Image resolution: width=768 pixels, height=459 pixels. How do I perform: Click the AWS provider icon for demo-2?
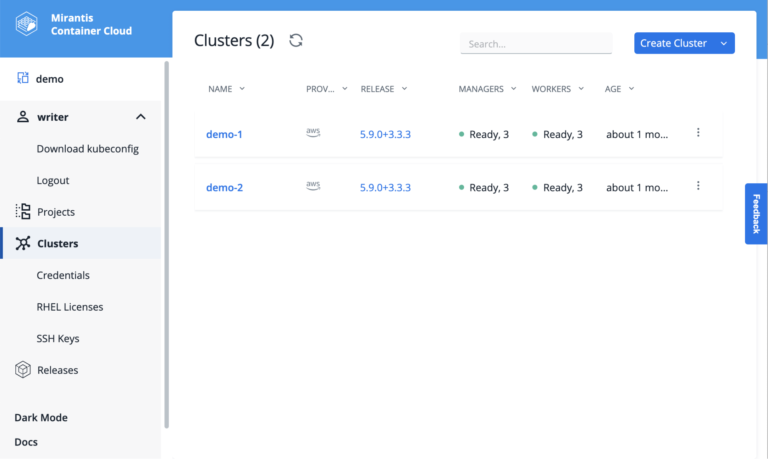(313, 186)
